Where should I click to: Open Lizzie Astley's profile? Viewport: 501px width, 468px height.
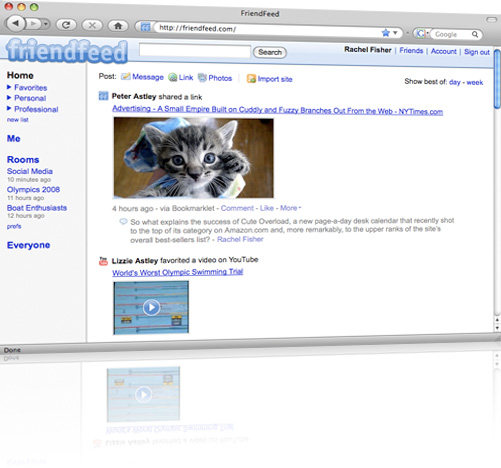coord(135,261)
